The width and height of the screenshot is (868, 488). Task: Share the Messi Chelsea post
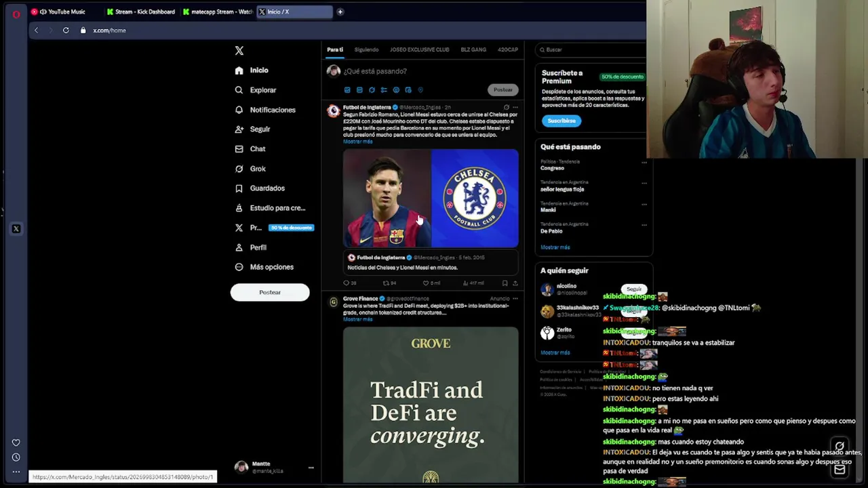coord(515,283)
